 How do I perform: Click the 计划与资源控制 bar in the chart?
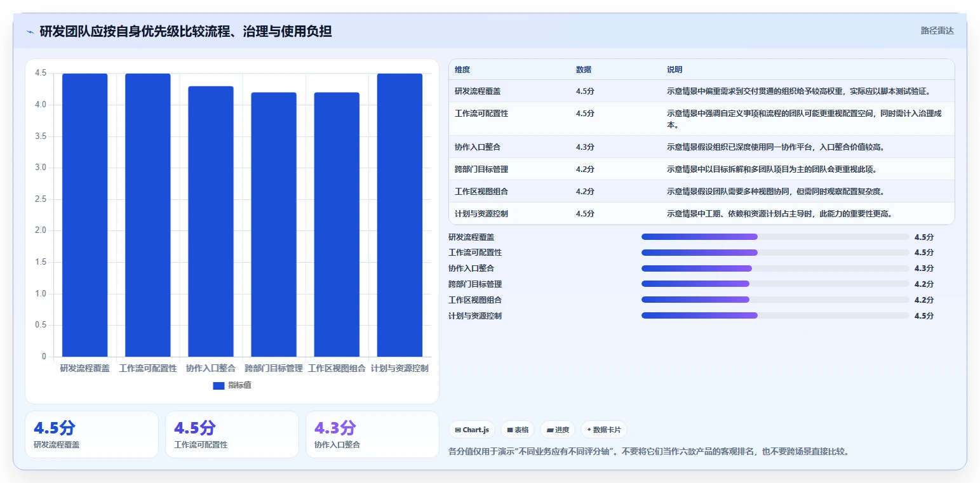[x=399, y=215]
